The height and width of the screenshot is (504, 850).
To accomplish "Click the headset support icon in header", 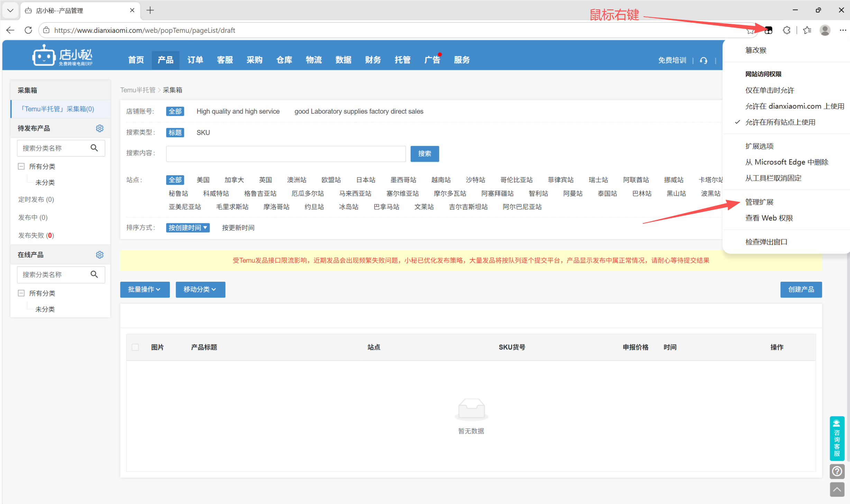I will (x=703, y=60).
